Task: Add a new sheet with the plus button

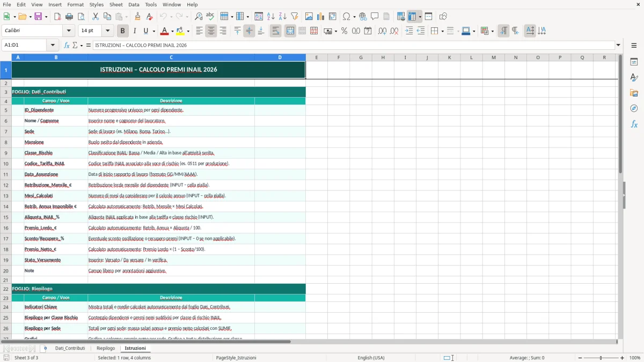Action: pyautogui.click(x=45, y=348)
